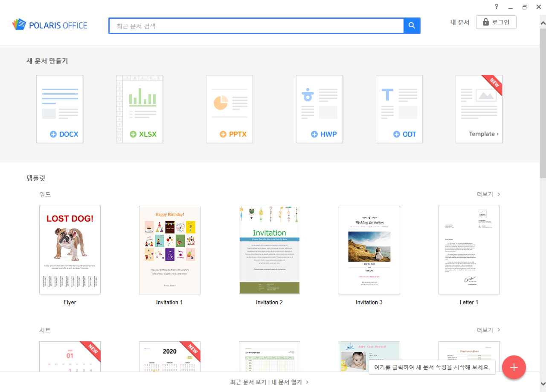Create a new XLSX spreadsheet
Screen dimensions: 546x392
[139, 109]
